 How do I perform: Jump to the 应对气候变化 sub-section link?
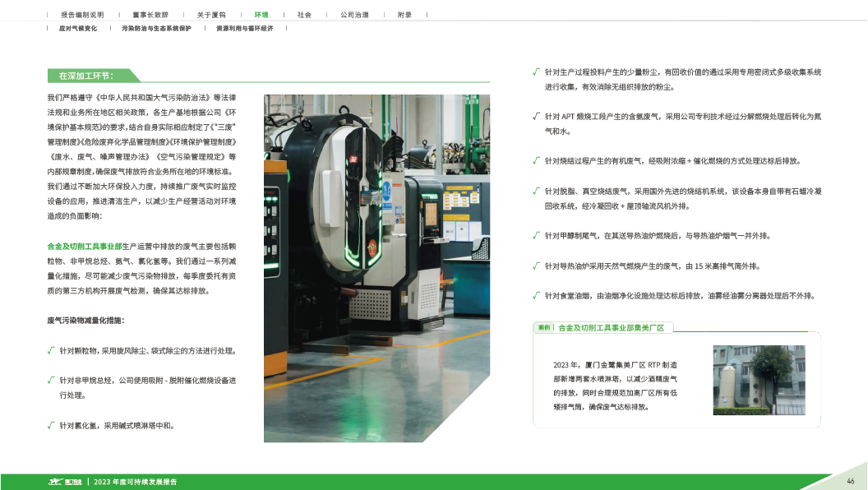[x=78, y=28]
